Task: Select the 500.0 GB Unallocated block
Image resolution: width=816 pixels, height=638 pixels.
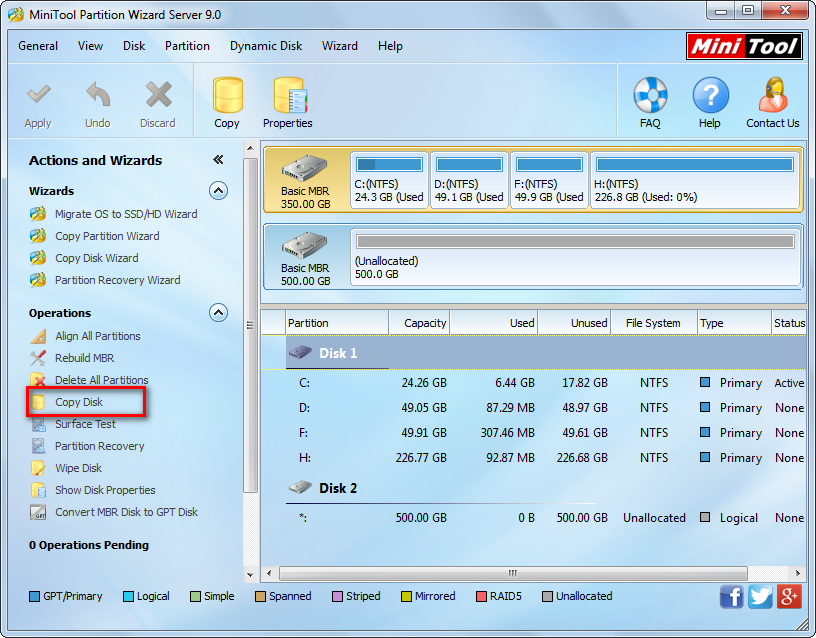Action: (575, 257)
